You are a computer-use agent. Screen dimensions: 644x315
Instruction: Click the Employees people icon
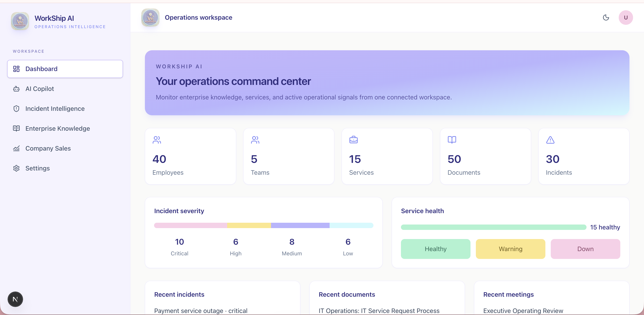(157, 140)
